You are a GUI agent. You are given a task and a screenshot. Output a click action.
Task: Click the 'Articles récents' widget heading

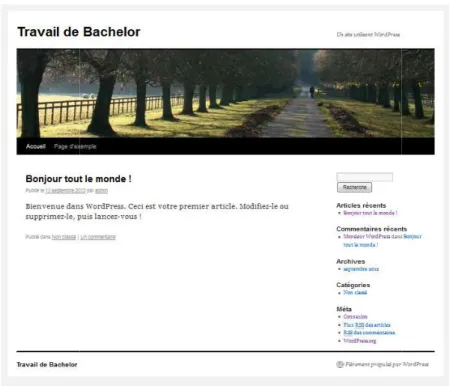(x=361, y=205)
